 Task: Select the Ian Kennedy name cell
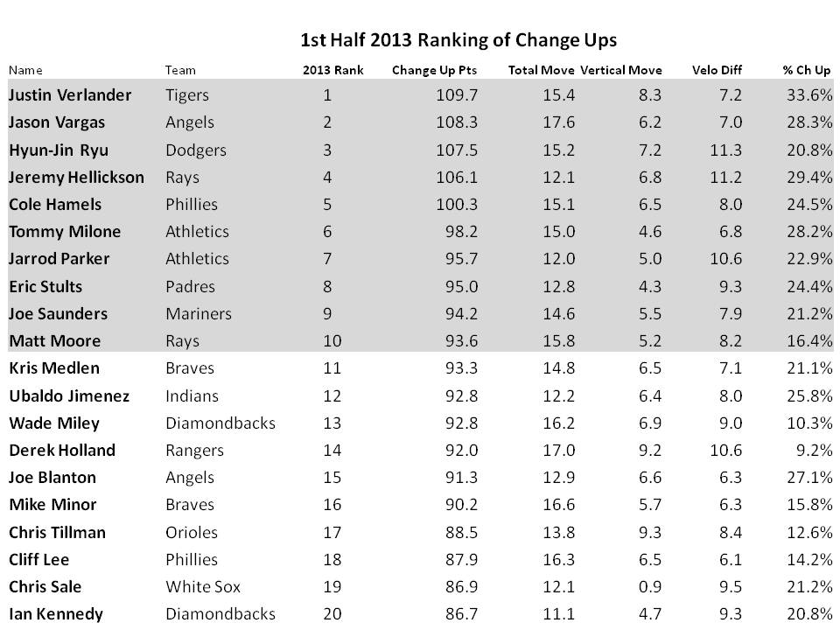coord(55,614)
